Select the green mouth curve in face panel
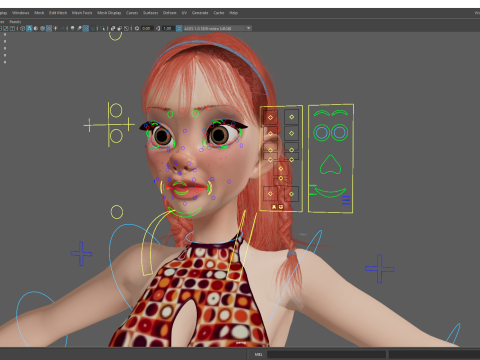Image resolution: width=480 pixels, height=360 pixels. pyautogui.click(x=330, y=192)
